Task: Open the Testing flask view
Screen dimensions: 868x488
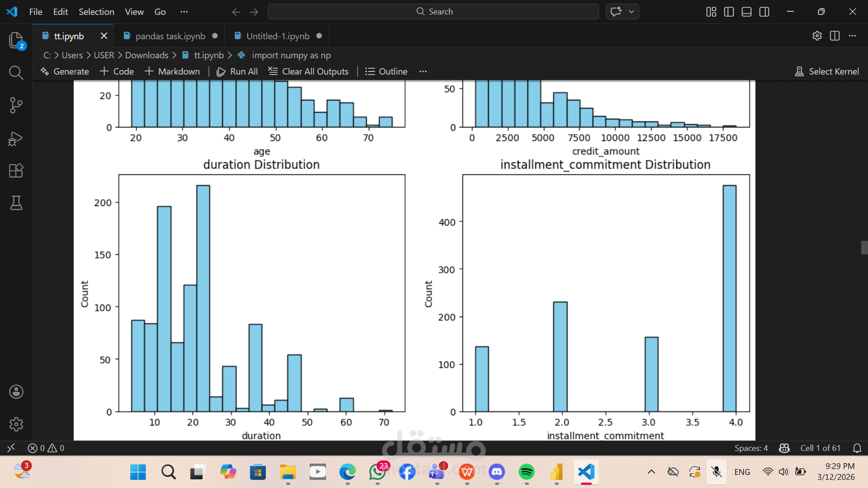Action: pyautogui.click(x=16, y=203)
